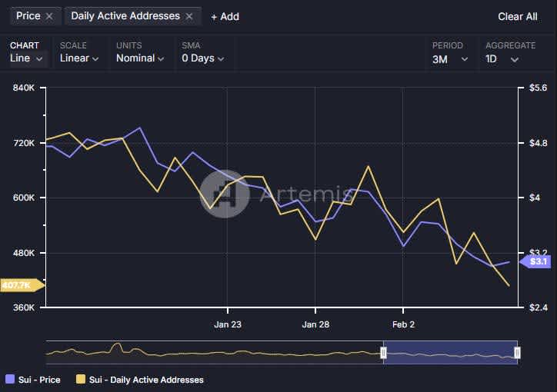The image size is (557, 392).
Task: Click the $2.4 right axis label
Action: click(x=538, y=307)
